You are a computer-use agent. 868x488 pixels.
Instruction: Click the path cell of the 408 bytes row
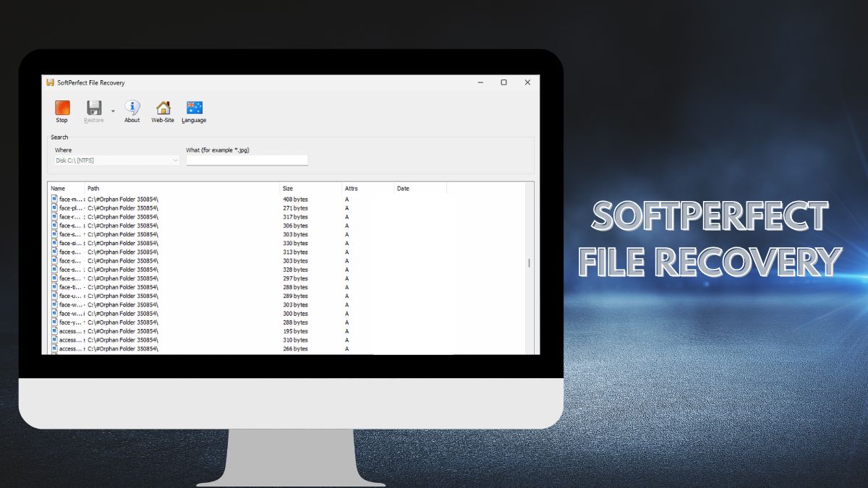(x=123, y=199)
